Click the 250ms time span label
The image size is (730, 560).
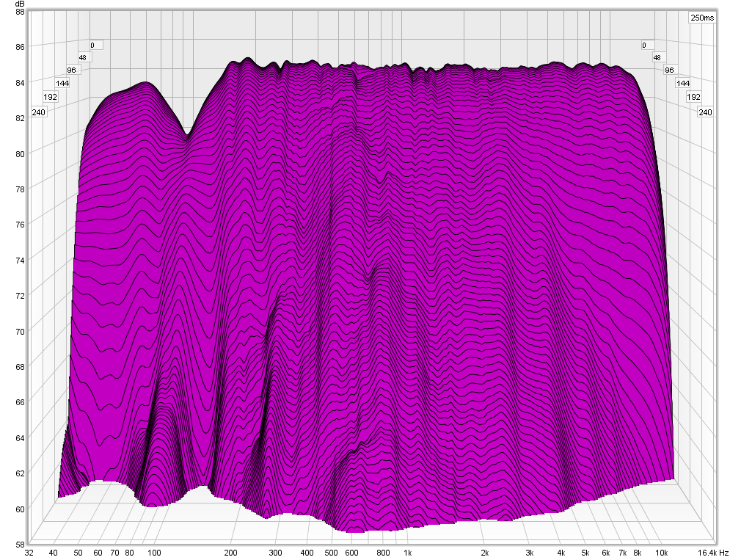point(702,18)
